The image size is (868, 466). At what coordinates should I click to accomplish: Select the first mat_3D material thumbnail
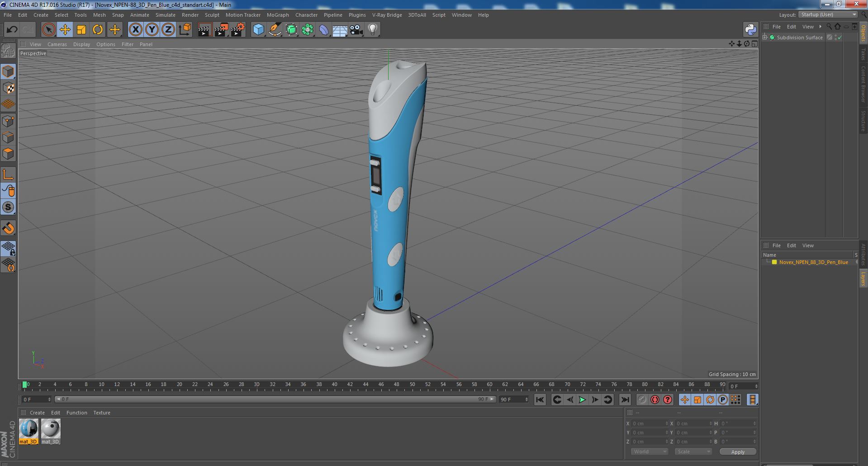tap(28, 428)
